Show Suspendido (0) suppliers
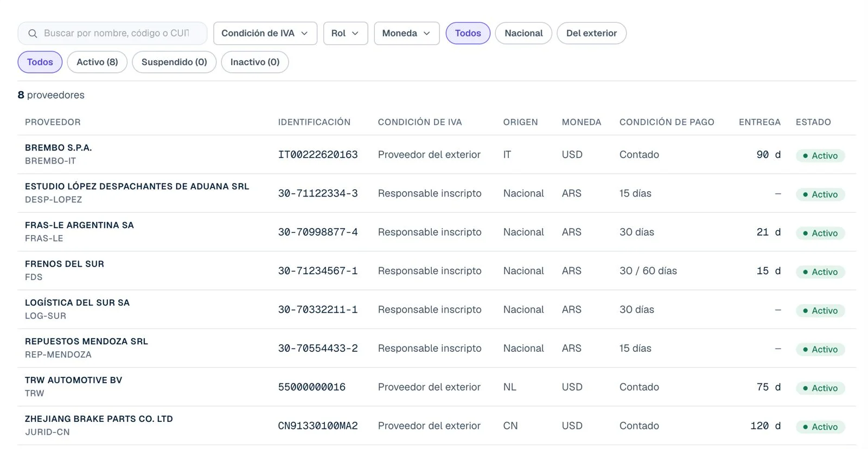The height and width of the screenshot is (449, 868). pos(174,62)
